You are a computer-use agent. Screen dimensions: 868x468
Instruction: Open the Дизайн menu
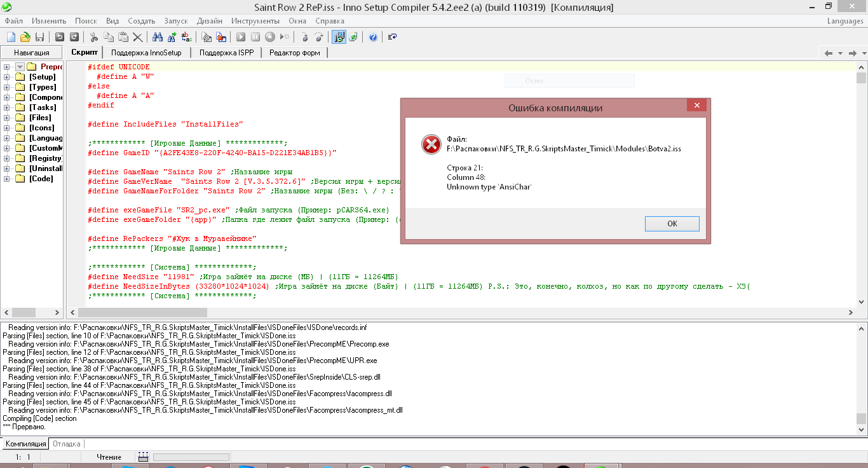(x=210, y=21)
